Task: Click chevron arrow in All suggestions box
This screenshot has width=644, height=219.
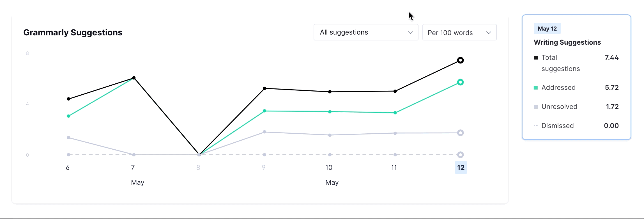Action: 410,33
